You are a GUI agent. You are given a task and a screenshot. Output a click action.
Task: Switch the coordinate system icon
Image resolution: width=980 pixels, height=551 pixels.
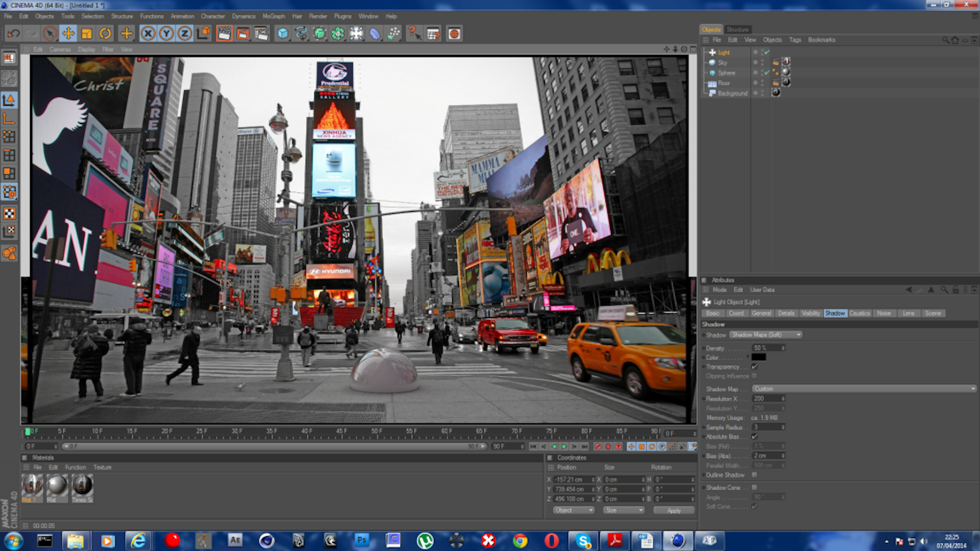pyautogui.click(x=203, y=34)
